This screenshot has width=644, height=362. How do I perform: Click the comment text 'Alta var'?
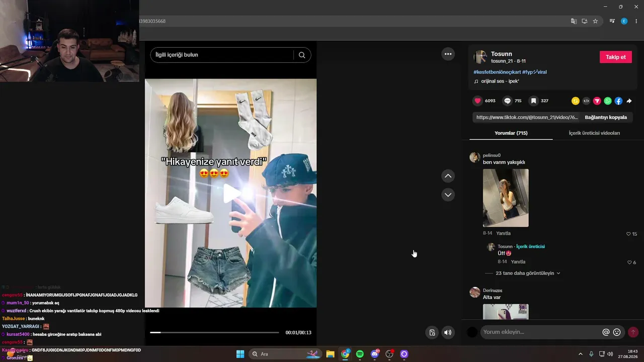coord(492,297)
